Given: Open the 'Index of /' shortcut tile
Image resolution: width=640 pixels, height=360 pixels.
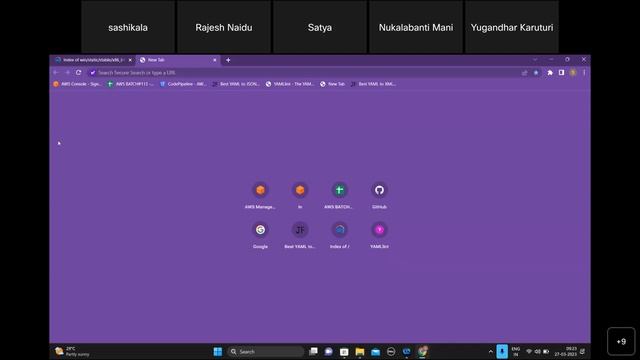Looking at the screenshot, I should pyautogui.click(x=339, y=235).
